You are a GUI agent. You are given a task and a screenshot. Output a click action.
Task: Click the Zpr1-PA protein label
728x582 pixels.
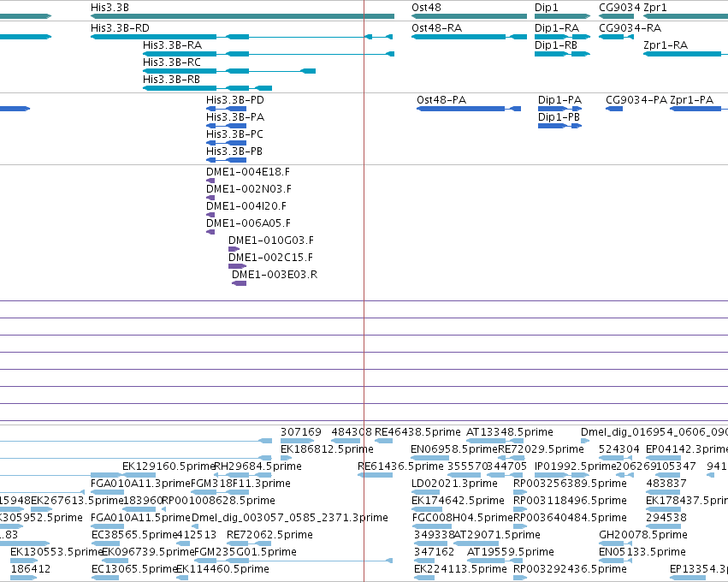(691, 100)
